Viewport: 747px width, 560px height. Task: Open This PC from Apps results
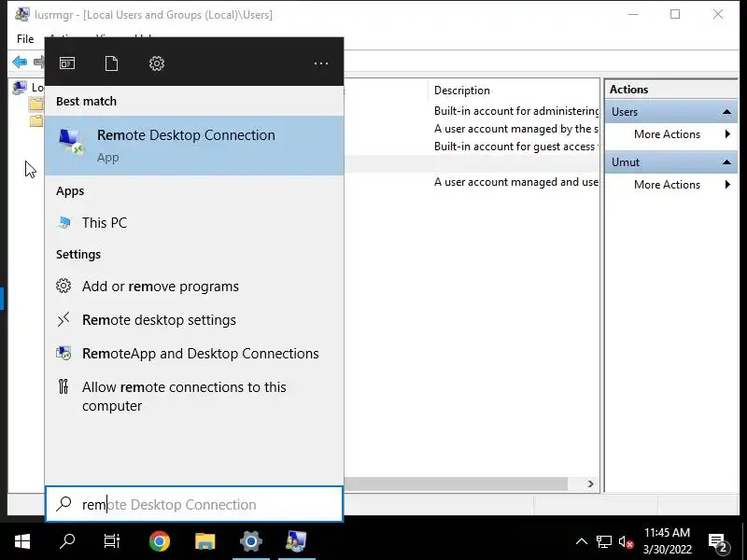point(194,223)
